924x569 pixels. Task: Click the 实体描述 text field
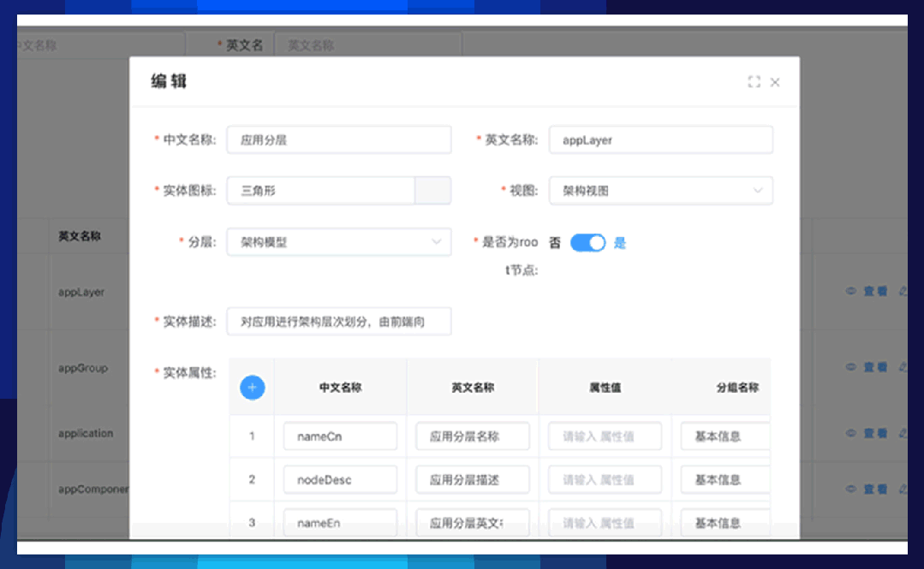point(338,323)
